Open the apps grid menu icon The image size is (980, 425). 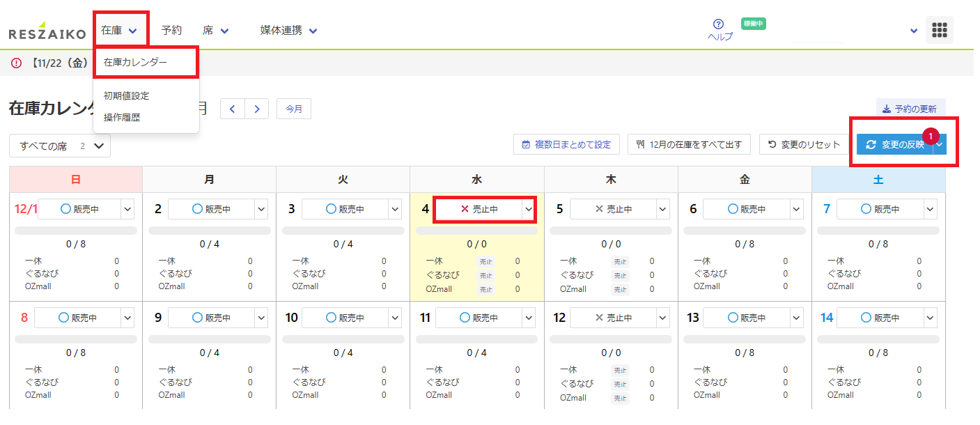(939, 31)
